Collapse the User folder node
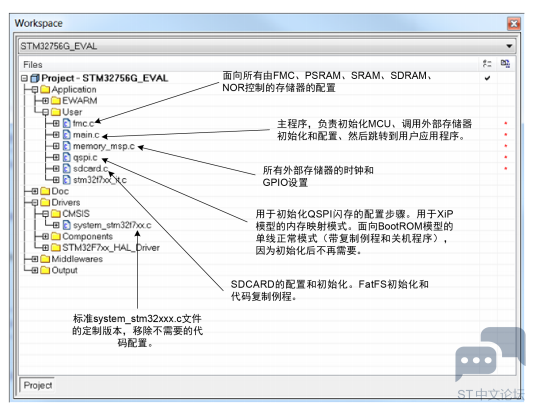This screenshot has width=534, height=410. pyautogui.click(x=45, y=112)
